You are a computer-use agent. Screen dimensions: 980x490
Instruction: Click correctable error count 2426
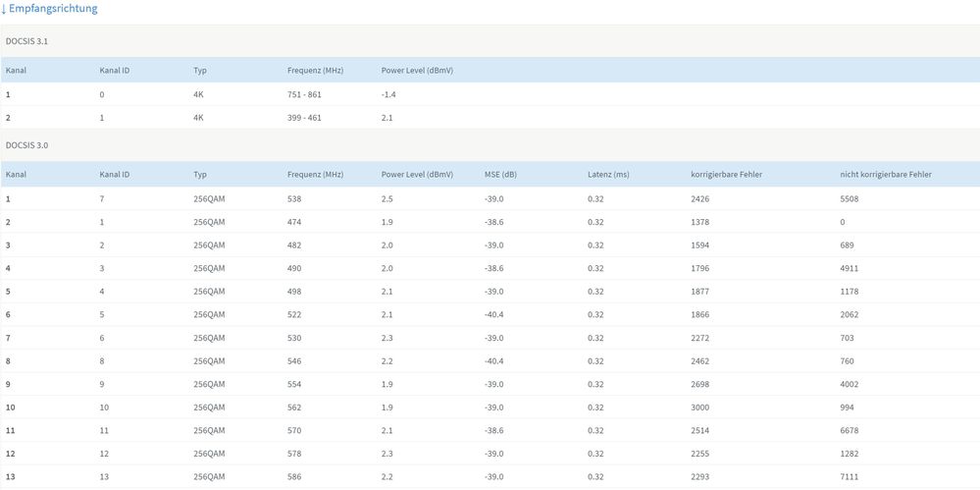700,199
